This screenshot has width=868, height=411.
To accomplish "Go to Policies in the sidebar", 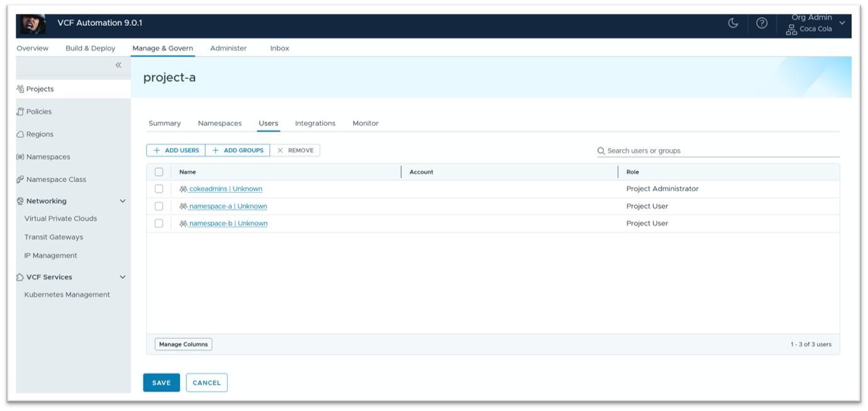I will click(x=38, y=112).
